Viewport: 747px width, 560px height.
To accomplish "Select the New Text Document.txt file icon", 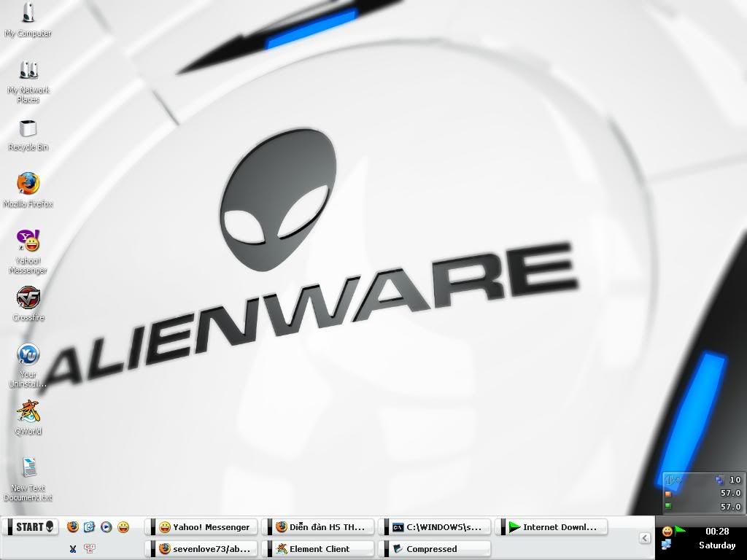I will click(28, 478).
